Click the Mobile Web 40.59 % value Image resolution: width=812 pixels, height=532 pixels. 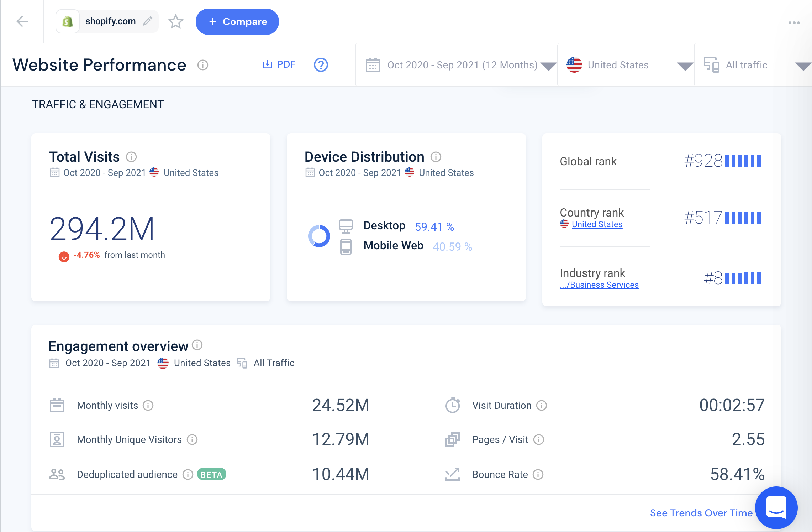(453, 247)
